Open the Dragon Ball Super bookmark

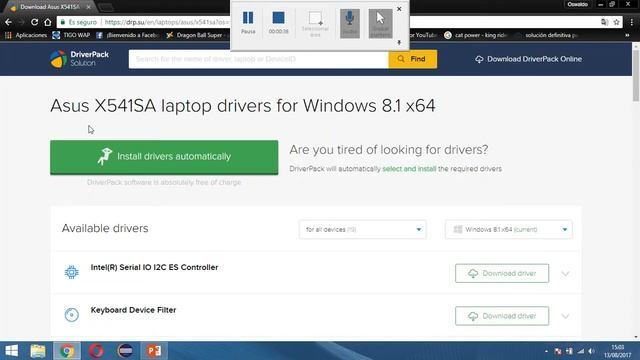[x=195, y=35]
